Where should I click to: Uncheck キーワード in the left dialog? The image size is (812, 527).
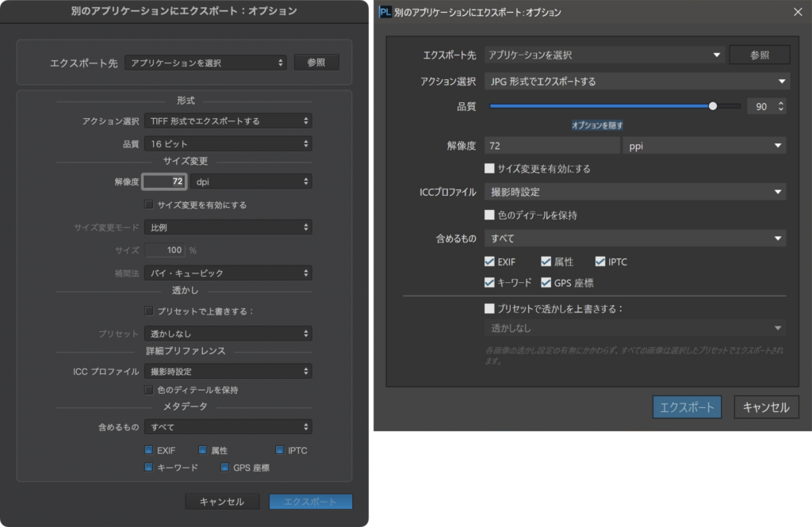point(148,467)
